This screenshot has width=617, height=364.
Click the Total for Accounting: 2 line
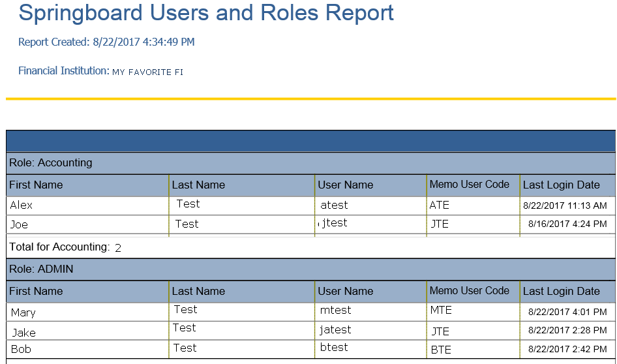point(65,247)
